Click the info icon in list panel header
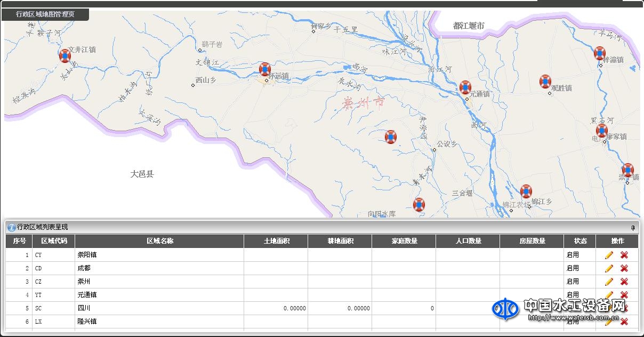Image resolution: width=644 pixels, height=337 pixels. coord(11,228)
